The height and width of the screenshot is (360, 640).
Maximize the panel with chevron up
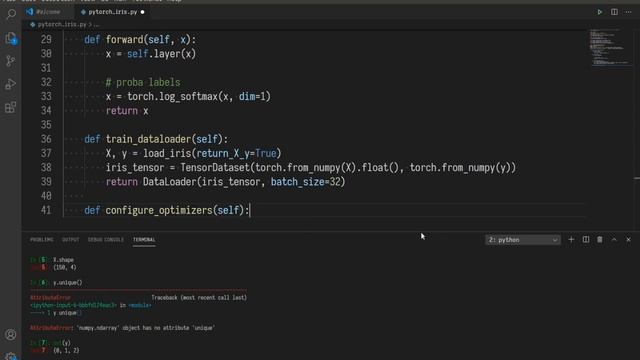(x=614, y=240)
